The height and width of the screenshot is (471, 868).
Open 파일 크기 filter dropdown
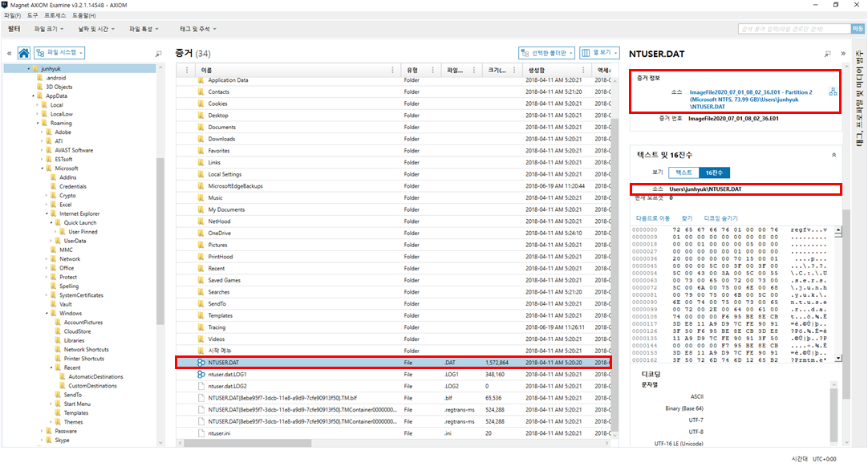(x=49, y=29)
